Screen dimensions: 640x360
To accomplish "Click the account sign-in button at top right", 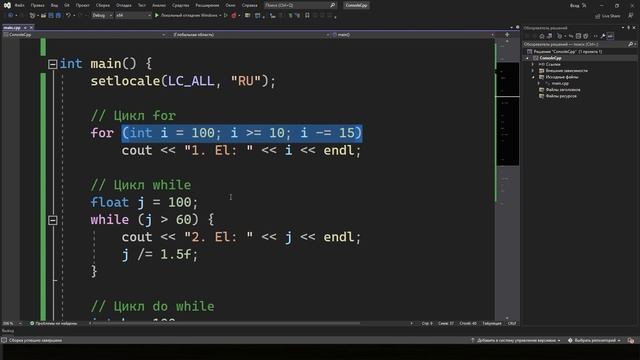I will pyautogui.click(x=578, y=6).
